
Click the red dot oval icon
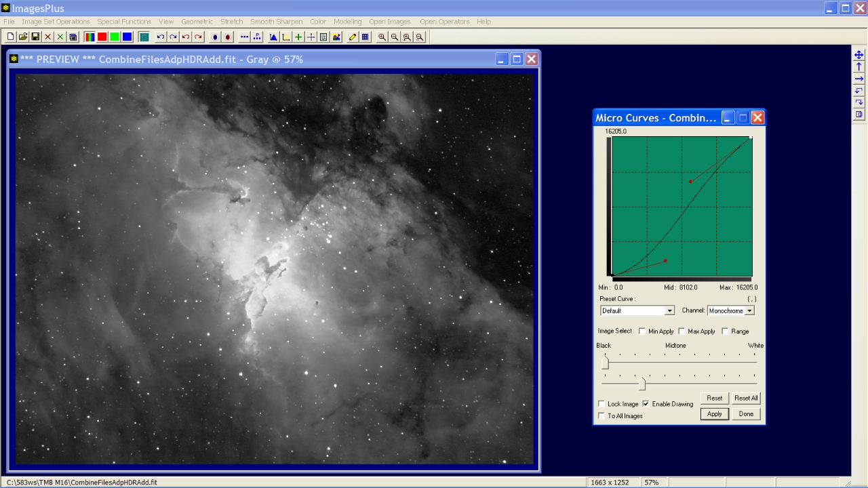(x=228, y=37)
